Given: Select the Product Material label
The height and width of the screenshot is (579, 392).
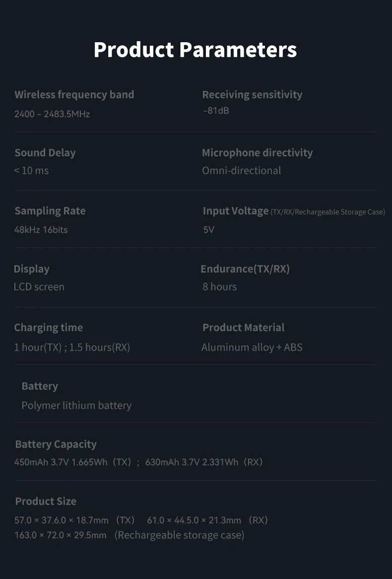Looking at the screenshot, I should [x=243, y=327].
